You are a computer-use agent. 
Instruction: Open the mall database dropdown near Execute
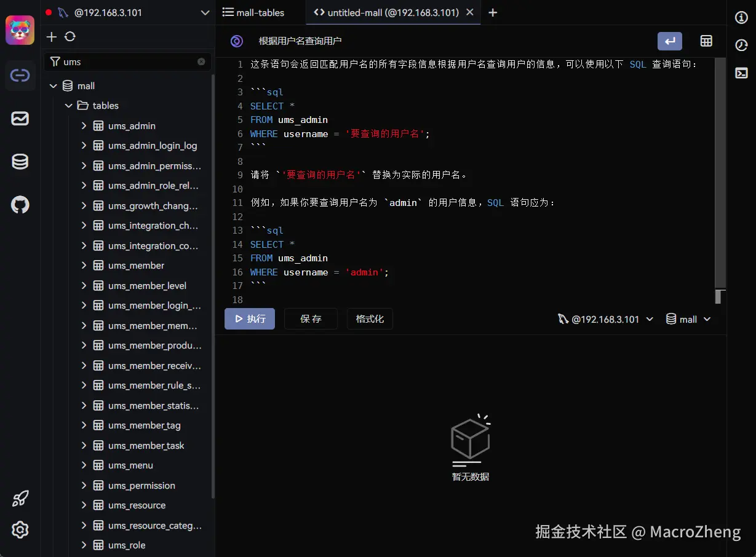pyautogui.click(x=689, y=319)
